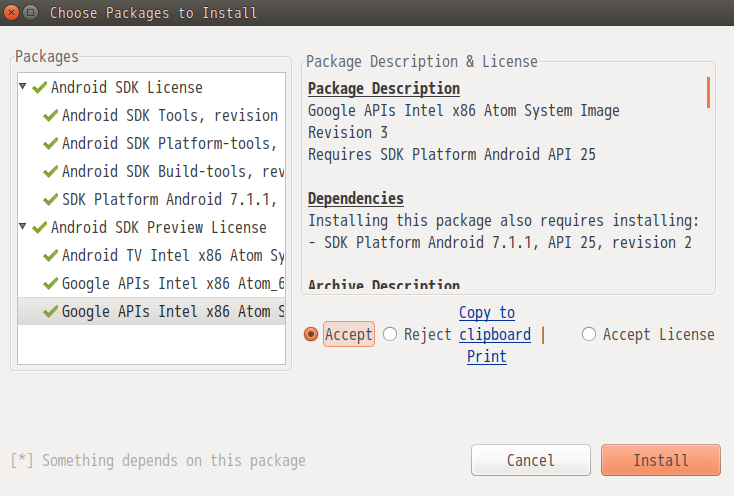This screenshot has width=734, height=496.
Task: Choose the Accept radio button
Action: tap(311, 334)
